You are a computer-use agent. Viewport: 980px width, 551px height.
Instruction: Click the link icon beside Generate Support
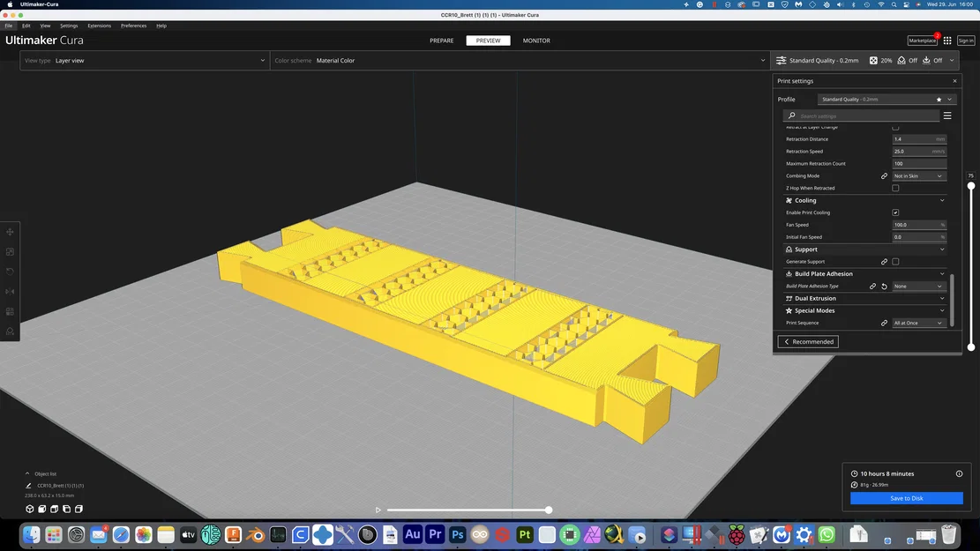pyautogui.click(x=885, y=262)
